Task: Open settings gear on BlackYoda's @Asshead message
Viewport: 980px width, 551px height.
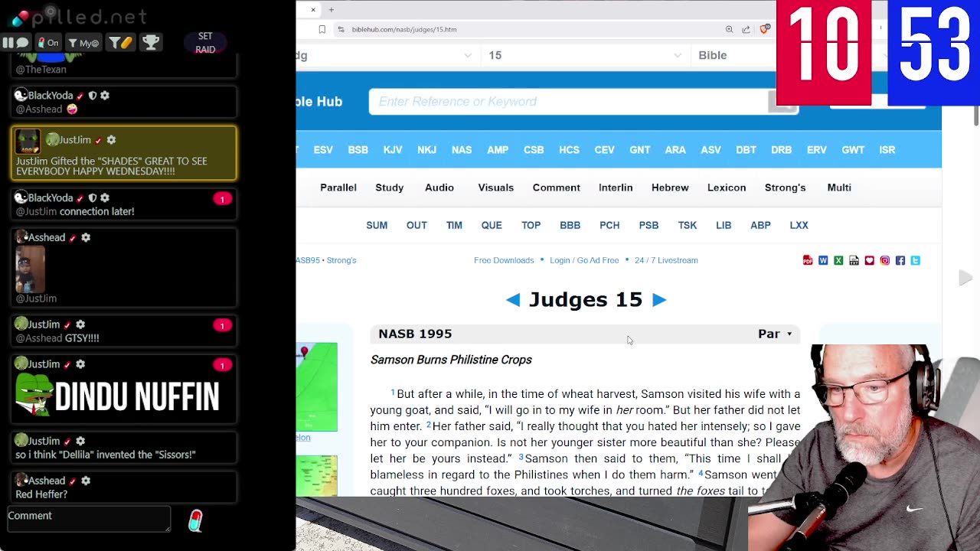Action: click(x=105, y=96)
